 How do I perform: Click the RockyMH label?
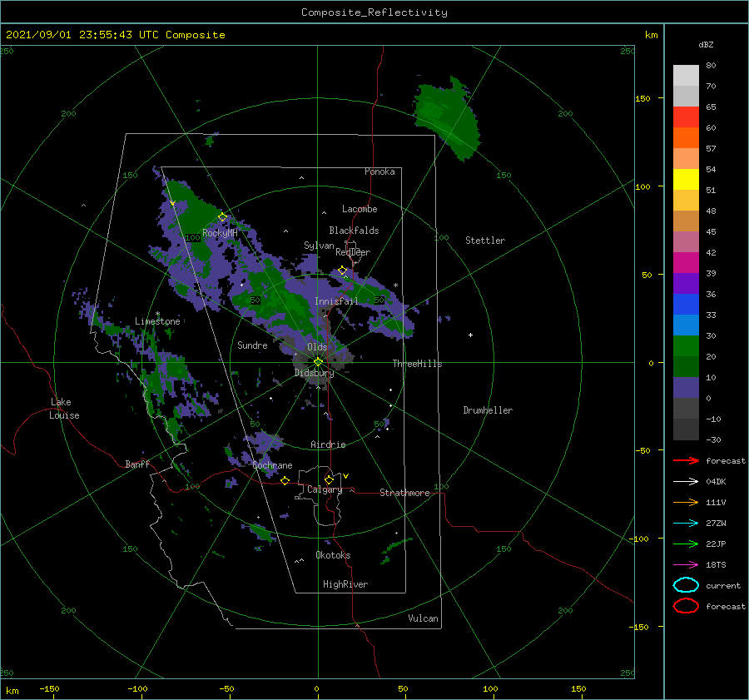[220, 233]
